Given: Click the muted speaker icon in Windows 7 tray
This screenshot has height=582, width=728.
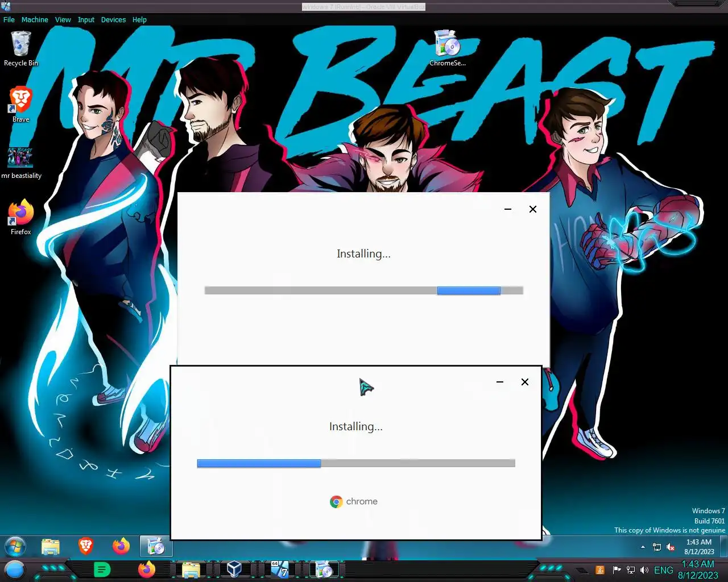Looking at the screenshot, I should click(671, 547).
